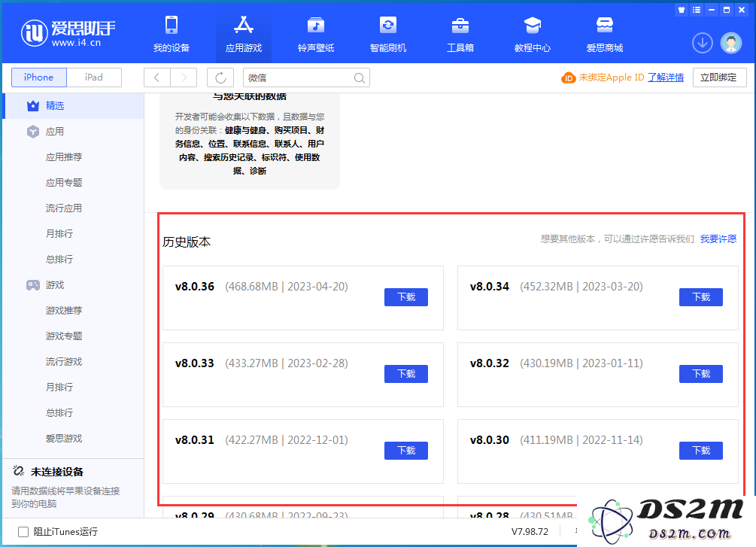The image size is (756, 547).
Task: Go forward with the right arrow
Action: [184, 77]
